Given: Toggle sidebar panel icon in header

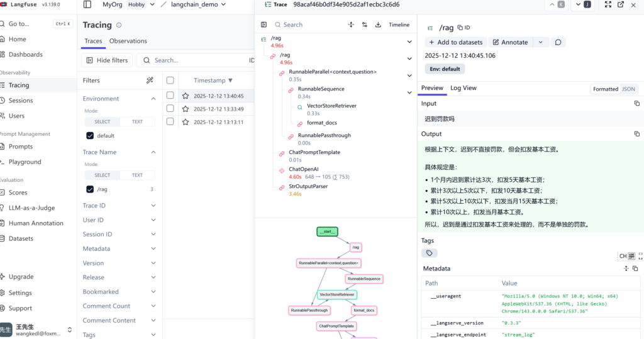Looking at the screenshot, I should [x=87, y=4].
